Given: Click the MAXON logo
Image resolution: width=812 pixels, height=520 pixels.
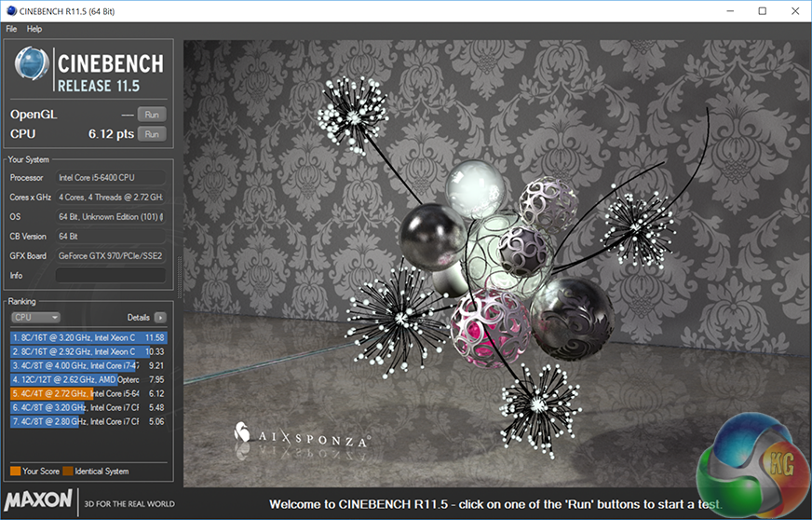Looking at the screenshot, I should tap(39, 499).
